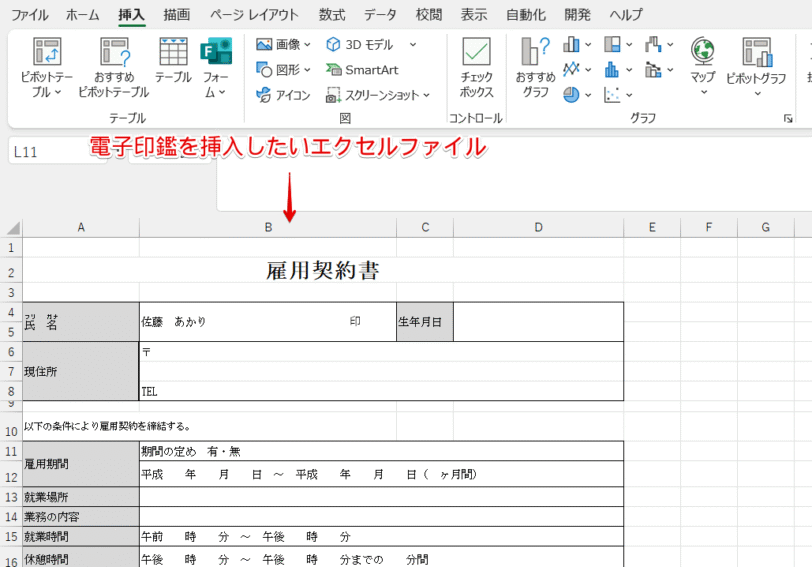Select the 生年月日 cell
Viewport: 812px width, 567px height.
[425, 322]
